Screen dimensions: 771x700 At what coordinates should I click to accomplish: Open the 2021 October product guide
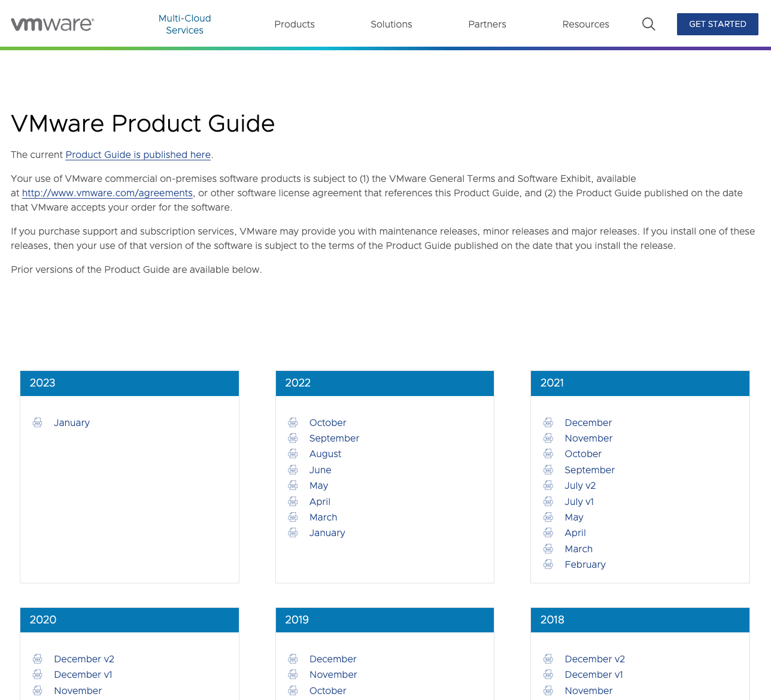(x=583, y=454)
